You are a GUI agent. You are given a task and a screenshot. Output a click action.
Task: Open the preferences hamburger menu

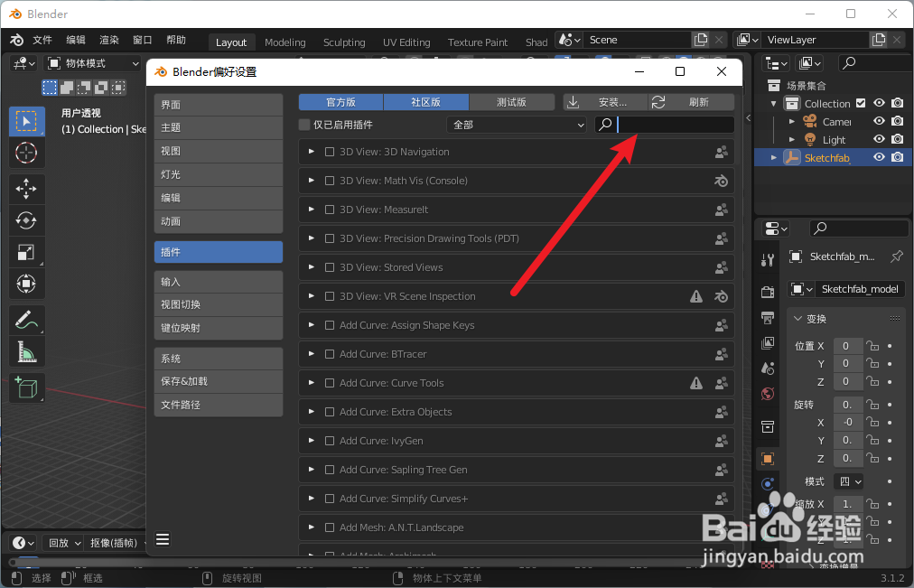coord(163,539)
